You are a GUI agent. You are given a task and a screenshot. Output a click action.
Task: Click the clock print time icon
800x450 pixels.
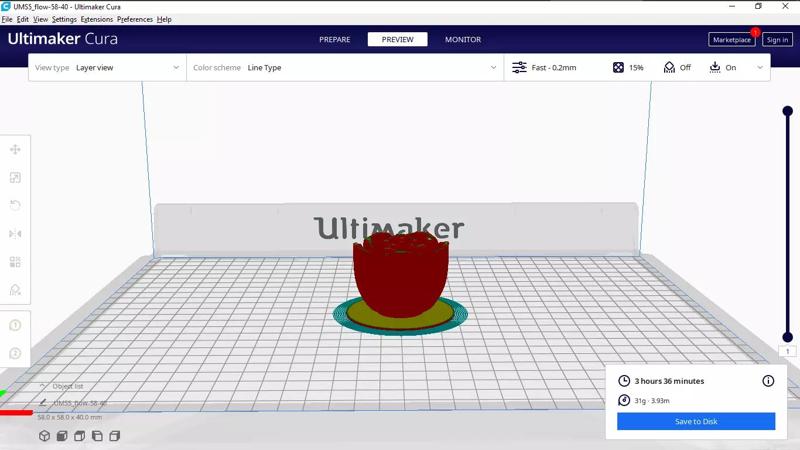tap(624, 381)
